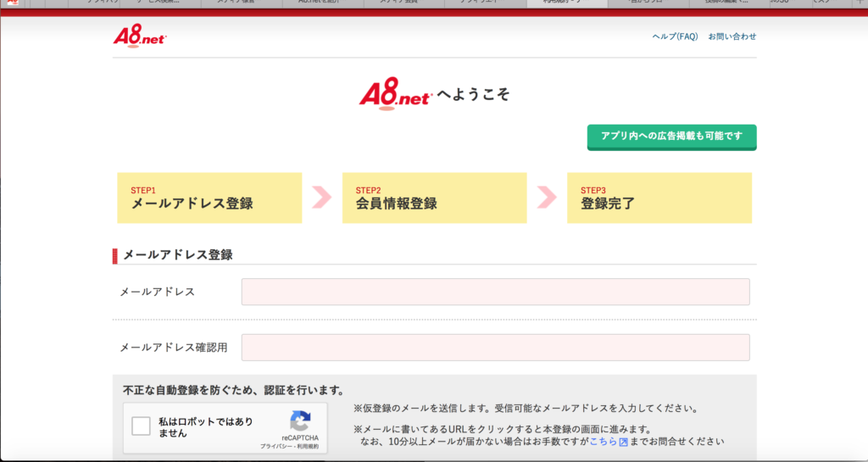Click the external link icon after こちら
The width and height of the screenshot is (868, 462).
[x=623, y=443]
